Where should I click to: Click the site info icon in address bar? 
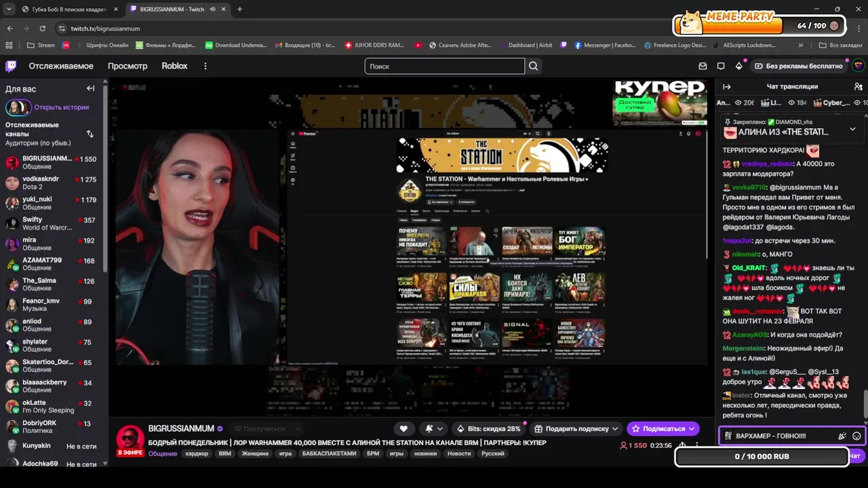(x=62, y=28)
